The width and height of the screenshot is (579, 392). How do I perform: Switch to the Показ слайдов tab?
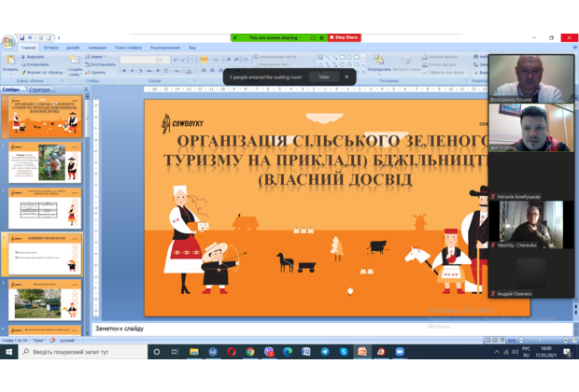click(x=128, y=48)
